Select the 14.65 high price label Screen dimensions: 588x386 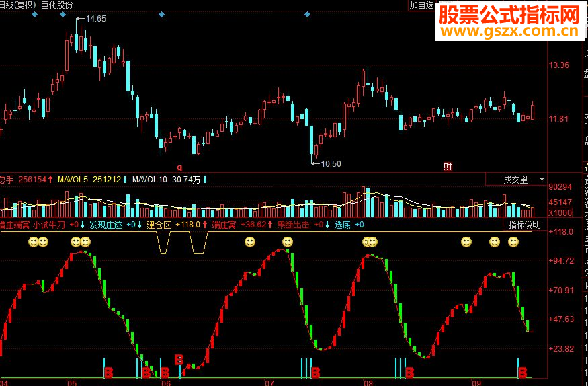(x=96, y=19)
